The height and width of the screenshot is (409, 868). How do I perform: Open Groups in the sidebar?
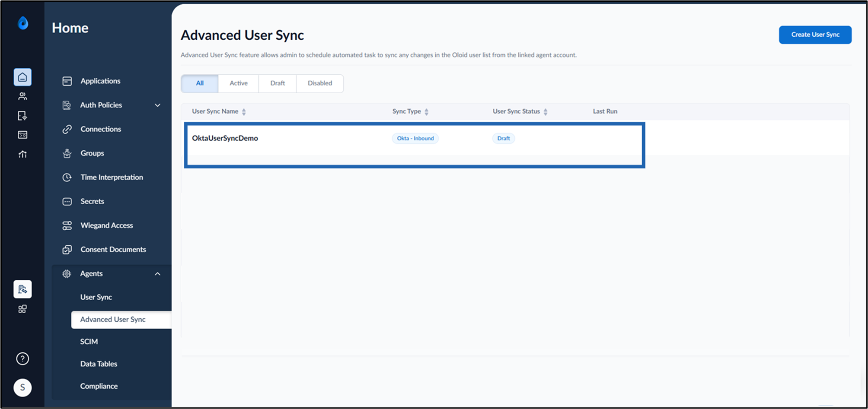point(92,153)
